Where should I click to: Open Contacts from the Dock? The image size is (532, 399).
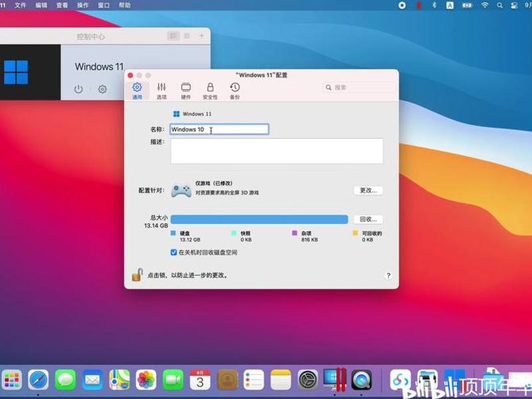point(227,380)
